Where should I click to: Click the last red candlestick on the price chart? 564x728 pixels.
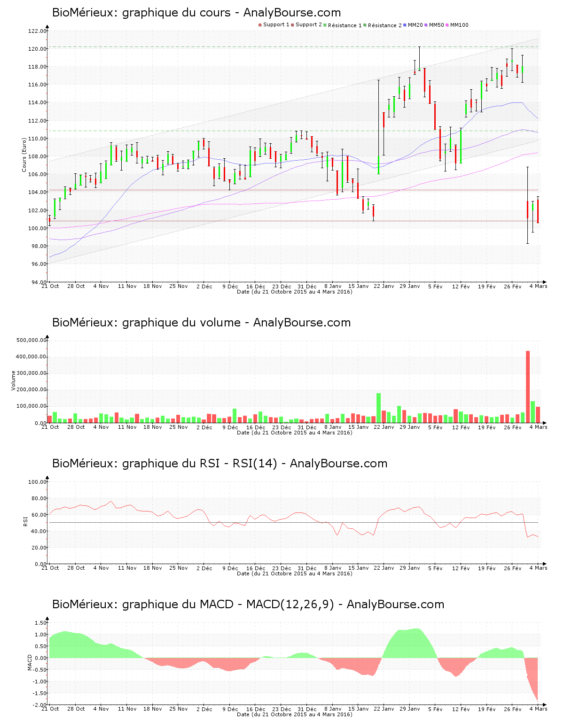(538, 211)
